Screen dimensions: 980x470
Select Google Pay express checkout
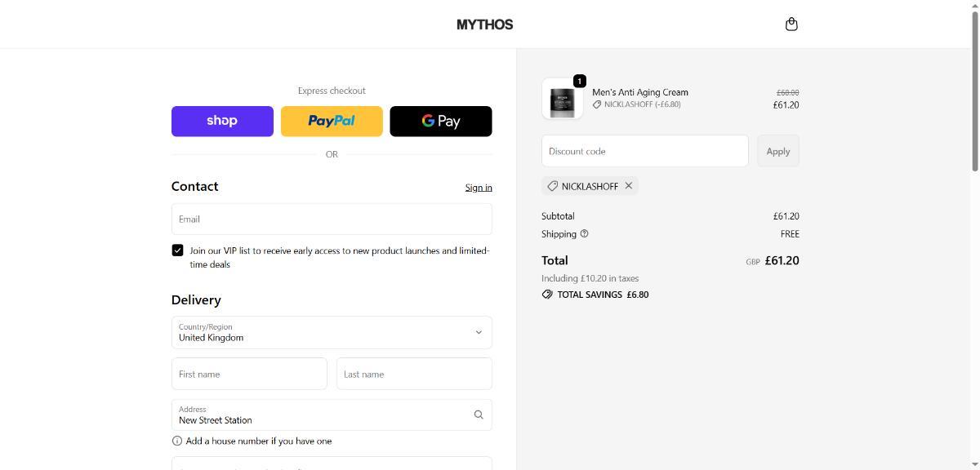click(x=441, y=121)
